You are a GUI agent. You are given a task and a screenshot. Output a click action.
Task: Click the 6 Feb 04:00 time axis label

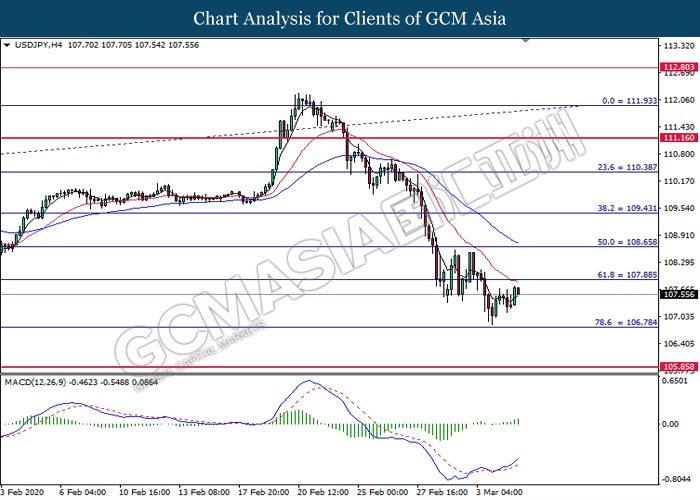pos(83,492)
